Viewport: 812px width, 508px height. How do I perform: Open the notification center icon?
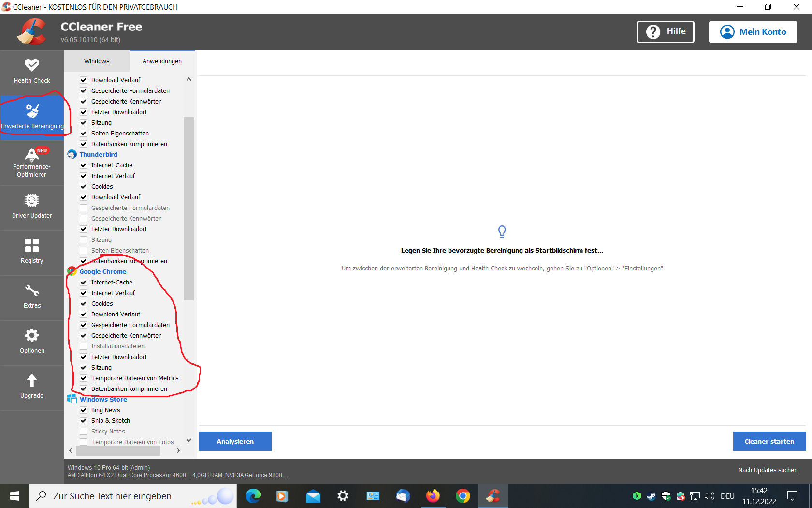click(792, 496)
